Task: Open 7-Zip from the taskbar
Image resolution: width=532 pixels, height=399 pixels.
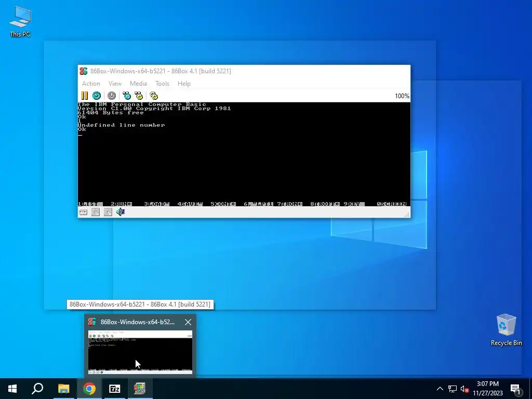Action: (x=115, y=389)
